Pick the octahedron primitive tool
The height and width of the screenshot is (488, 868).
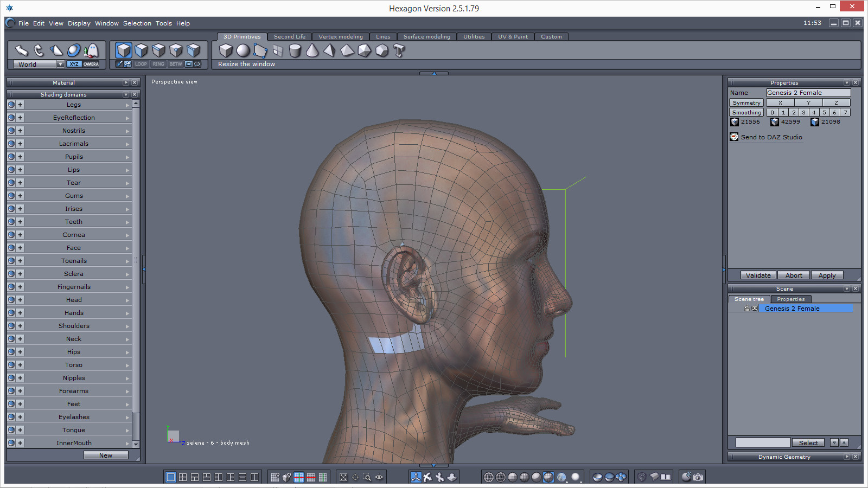[347, 51]
